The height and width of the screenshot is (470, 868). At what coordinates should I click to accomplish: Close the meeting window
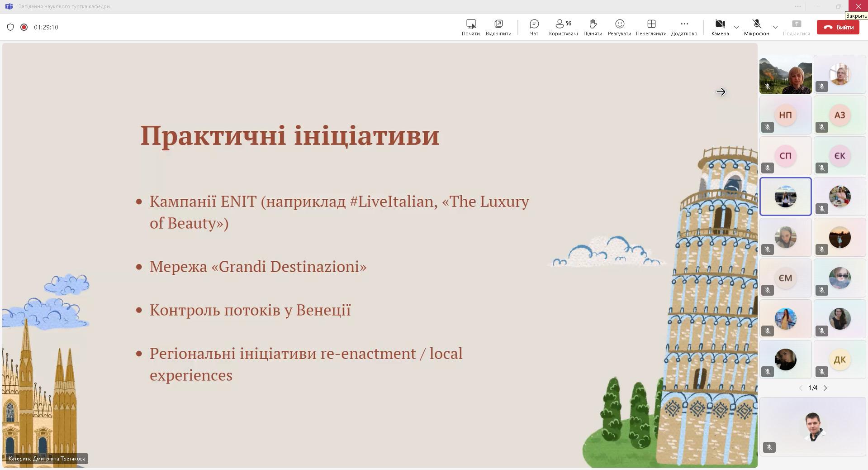click(858, 6)
